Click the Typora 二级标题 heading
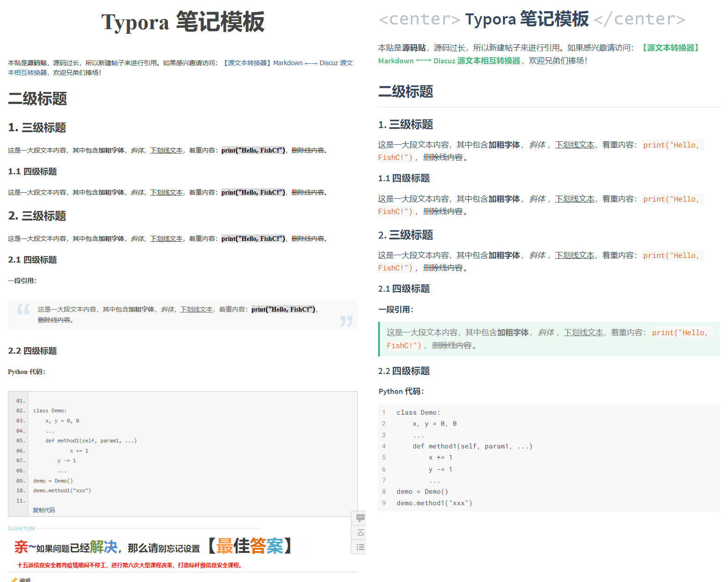Screen dimensions: 728x582 click(406, 92)
